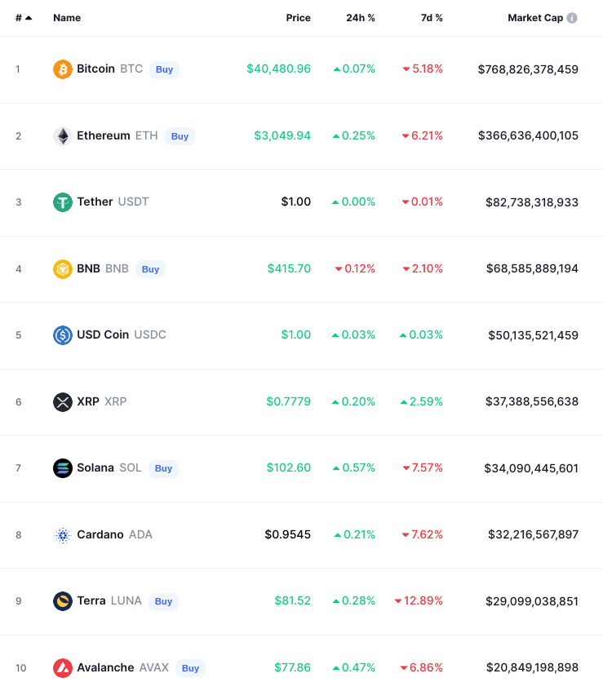Open the Ethereum name link
603x700 pixels.
pyautogui.click(x=103, y=136)
